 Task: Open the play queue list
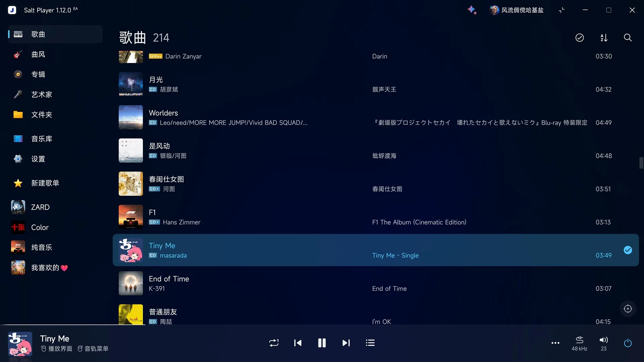(370, 343)
